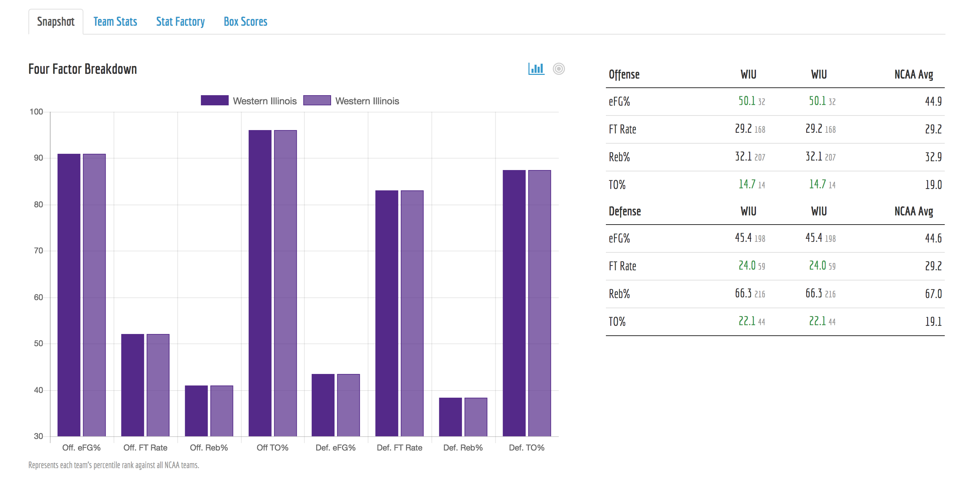Click the dark purple Def. FT Rate bar

pyautogui.click(x=387, y=313)
